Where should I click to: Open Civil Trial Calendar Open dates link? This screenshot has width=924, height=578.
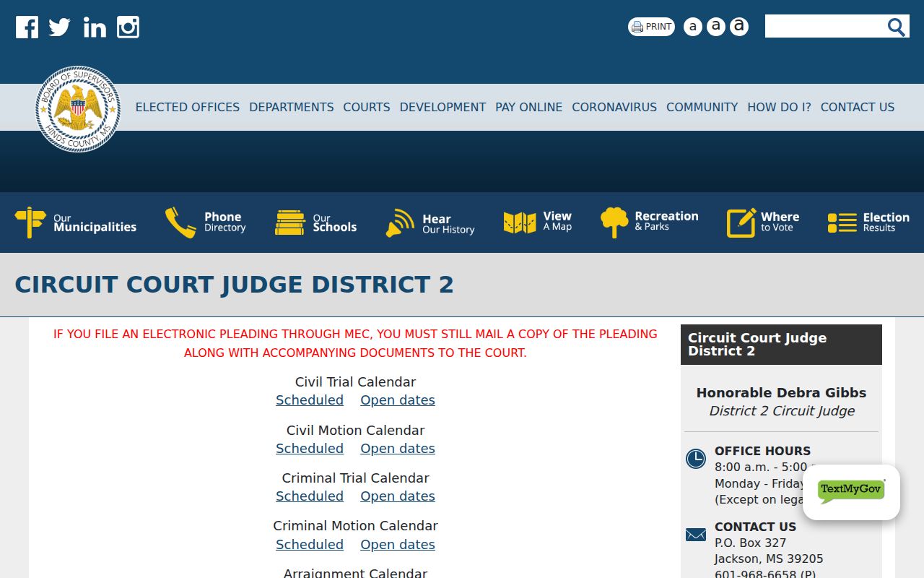(x=398, y=400)
